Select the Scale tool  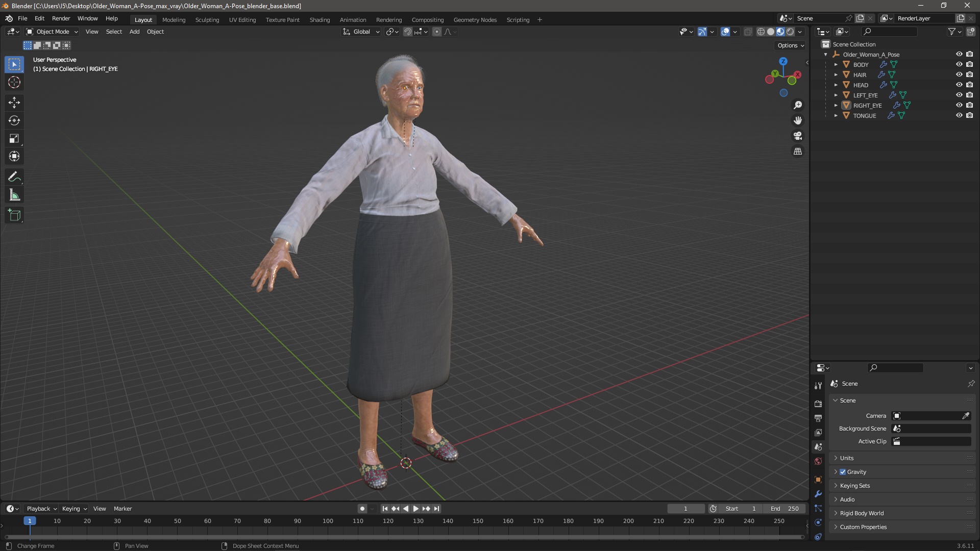[14, 138]
